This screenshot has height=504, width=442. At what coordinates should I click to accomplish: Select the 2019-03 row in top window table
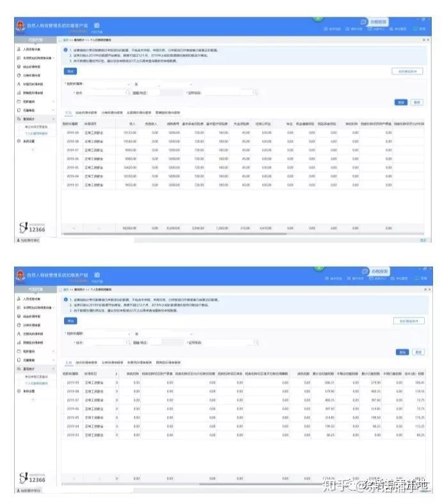(243, 185)
